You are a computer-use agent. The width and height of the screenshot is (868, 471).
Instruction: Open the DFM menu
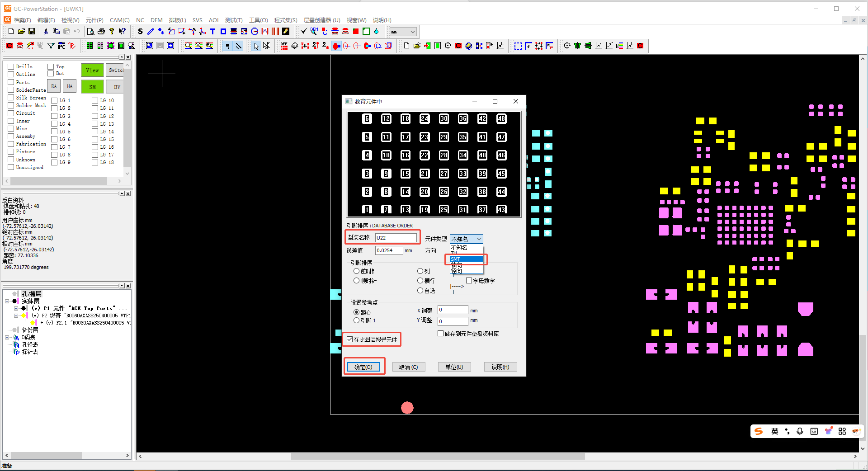pos(156,20)
